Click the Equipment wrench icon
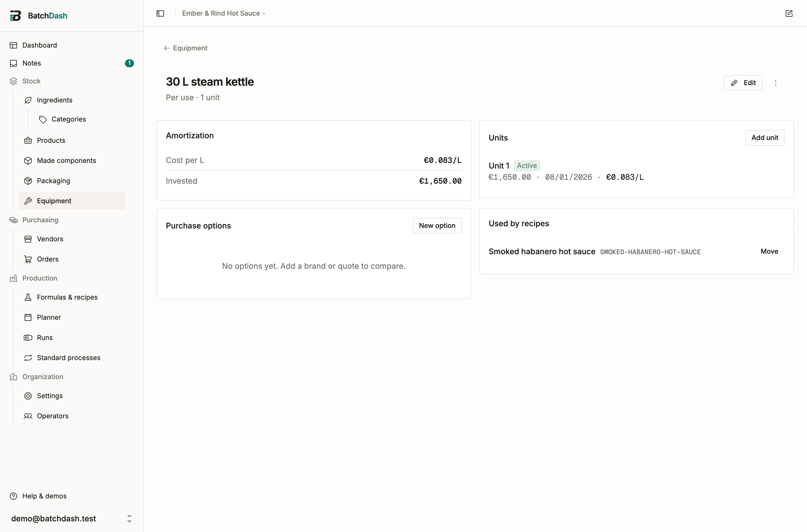The image size is (807, 532). [x=28, y=201]
